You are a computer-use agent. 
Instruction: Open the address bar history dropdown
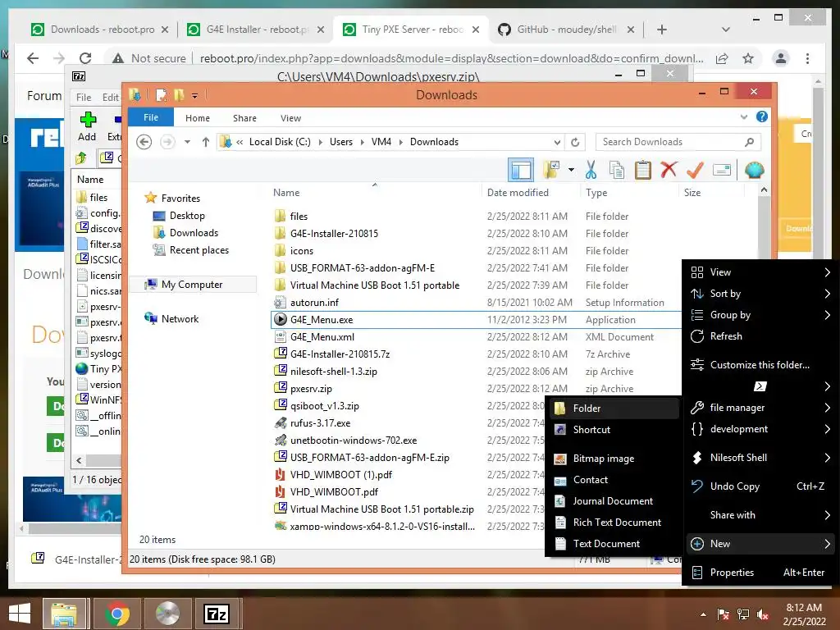click(557, 143)
